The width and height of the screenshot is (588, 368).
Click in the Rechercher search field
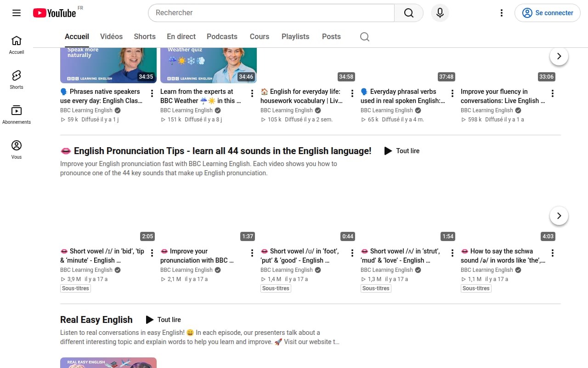coord(271,13)
